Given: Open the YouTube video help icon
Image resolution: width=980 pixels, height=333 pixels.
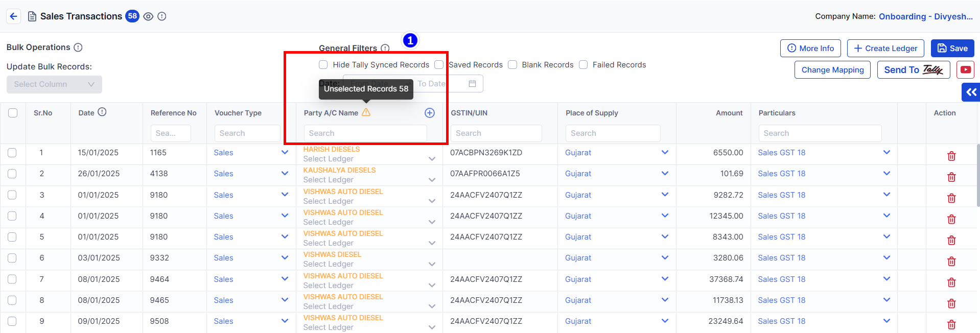Looking at the screenshot, I should pos(966,69).
